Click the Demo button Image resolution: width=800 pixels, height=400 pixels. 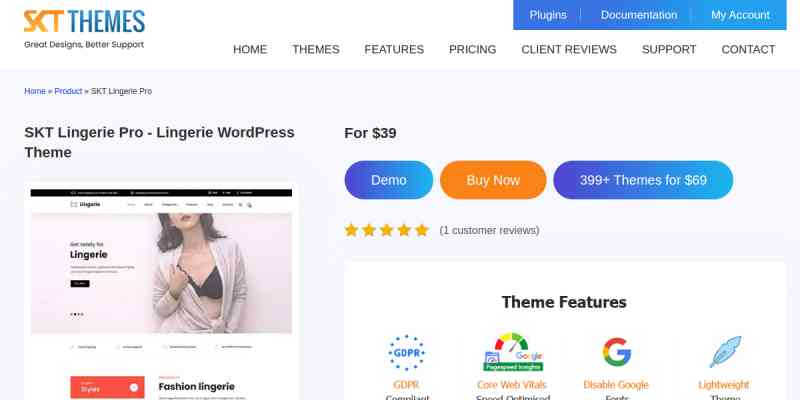(x=389, y=180)
